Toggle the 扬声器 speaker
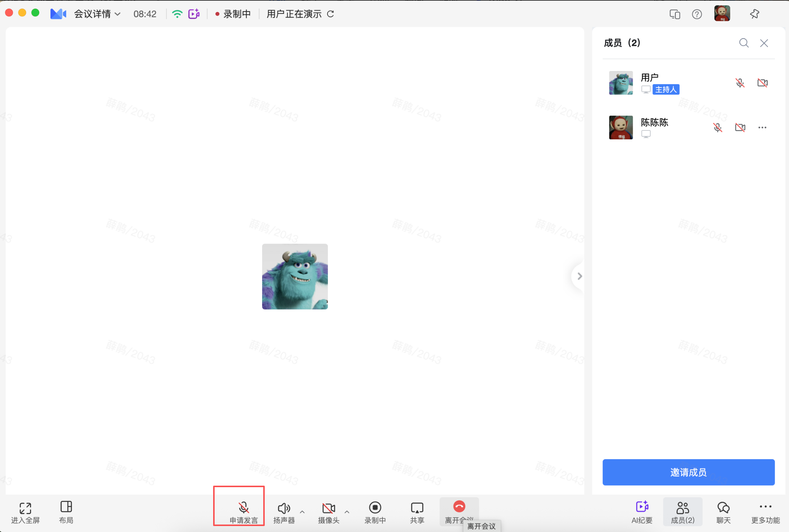This screenshot has width=789, height=532. [284, 512]
